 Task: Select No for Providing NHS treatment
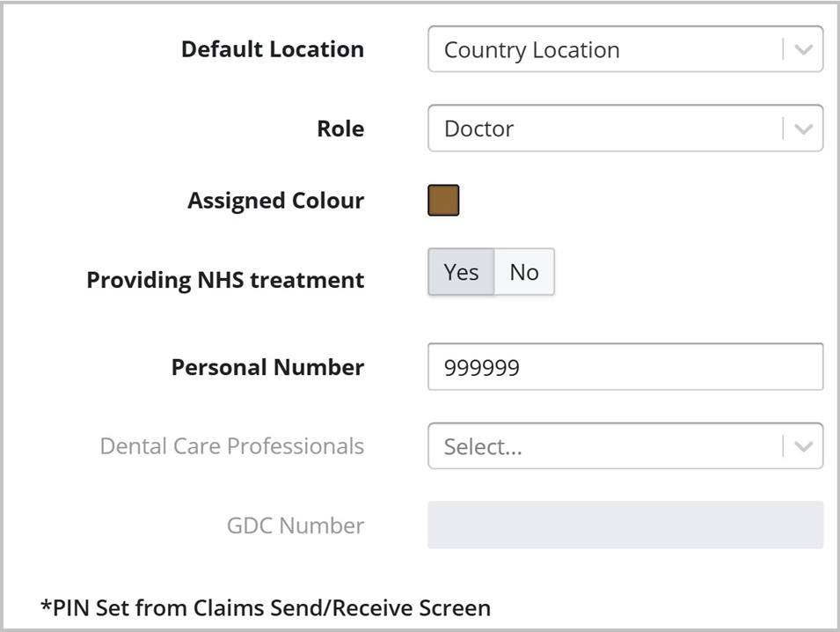pyautogui.click(x=524, y=272)
